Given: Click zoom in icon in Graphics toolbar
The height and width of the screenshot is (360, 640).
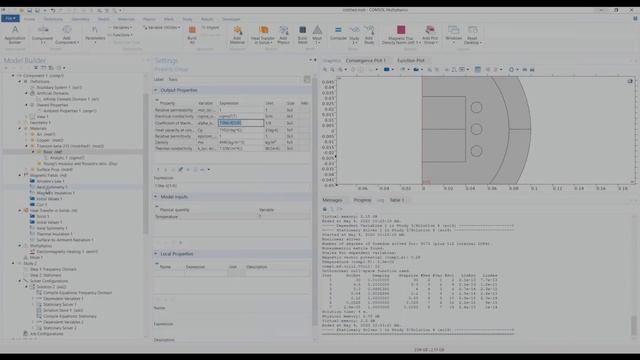Looking at the screenshot, I should click(325, 69).
